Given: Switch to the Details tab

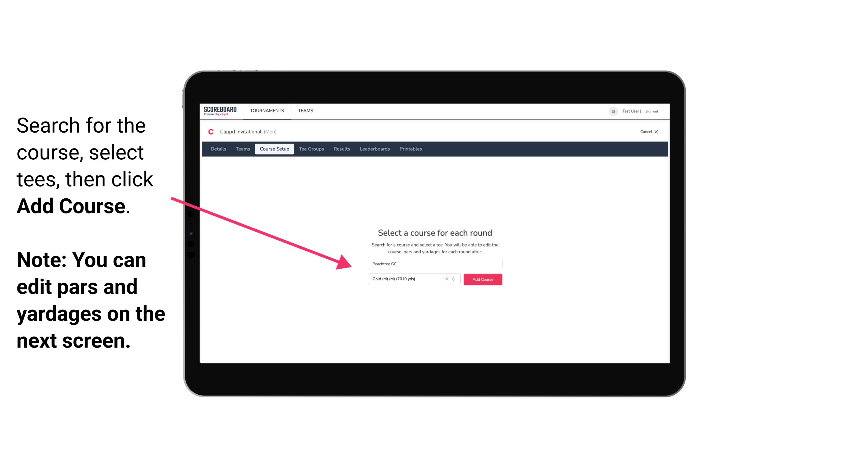Looking at the screenshot, I should [x=218, y=149].
